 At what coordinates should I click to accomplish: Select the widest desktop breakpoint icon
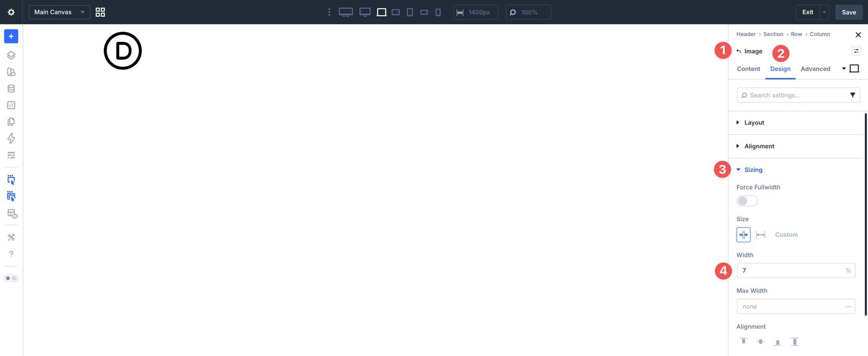pos(346,12)
